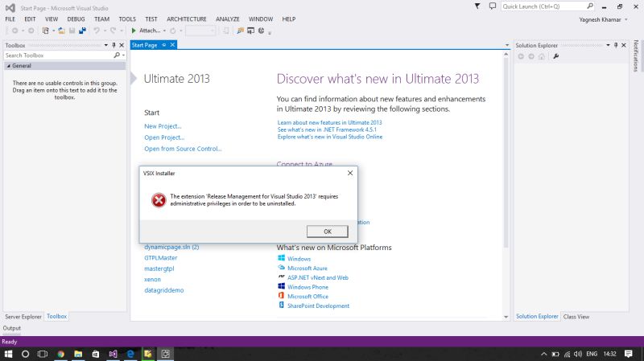
Task: Click the Windows Phone platform link
Action: coord(308,287)
